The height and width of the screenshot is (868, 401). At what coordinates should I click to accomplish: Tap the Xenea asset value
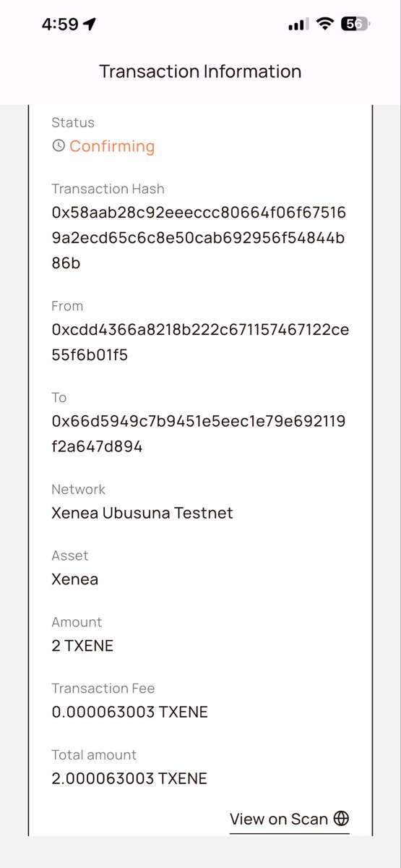(x=75, y=579)
